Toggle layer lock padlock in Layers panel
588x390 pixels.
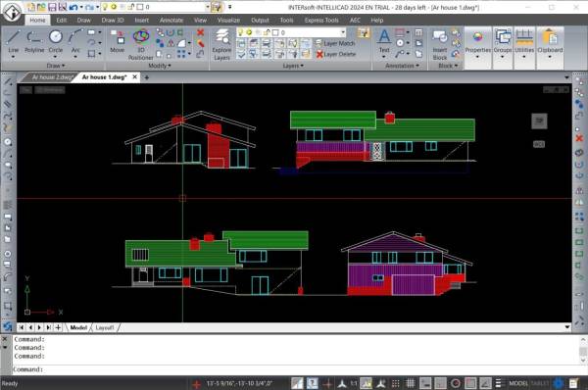pyautogui.click(x=267, y=32)
